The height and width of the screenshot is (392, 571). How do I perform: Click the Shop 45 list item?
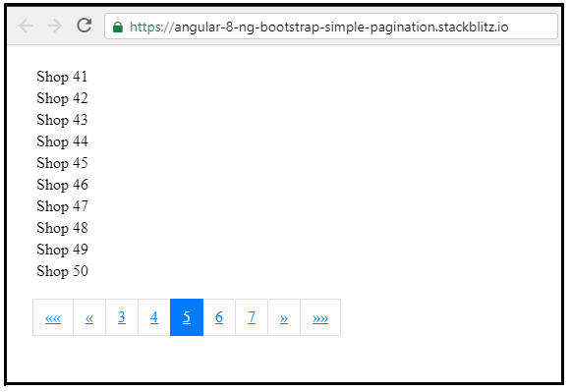tap(62, 163)
